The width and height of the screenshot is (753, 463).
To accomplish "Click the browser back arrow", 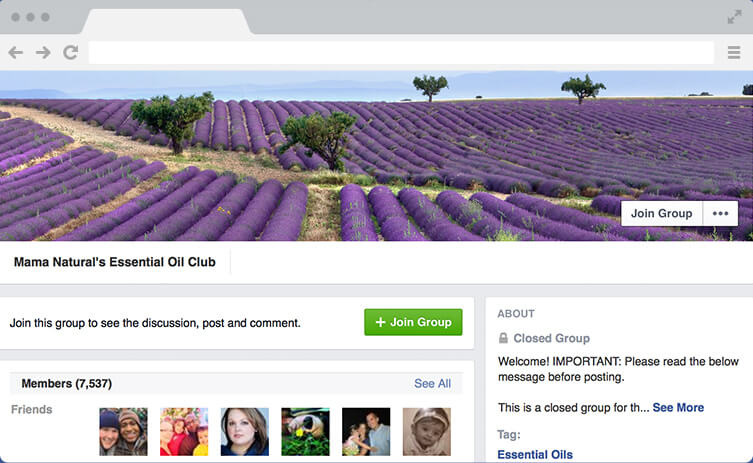I will click(x=15, y=52).
